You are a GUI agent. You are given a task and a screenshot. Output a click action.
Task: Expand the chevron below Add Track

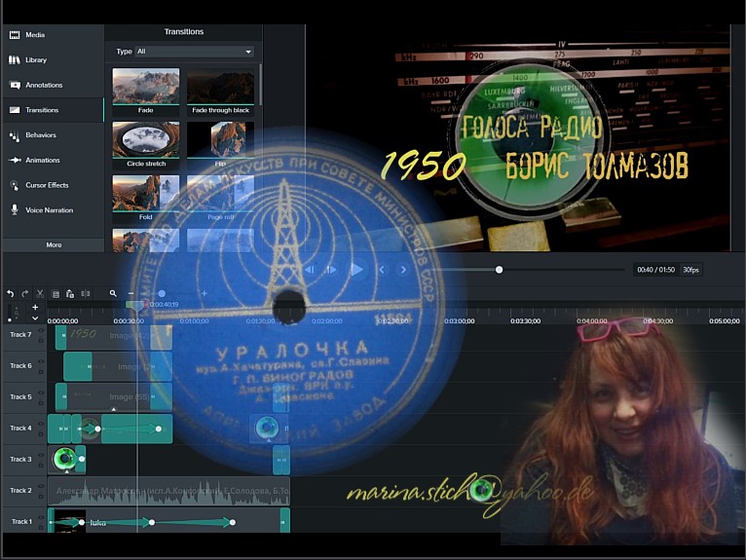(35, 317)
